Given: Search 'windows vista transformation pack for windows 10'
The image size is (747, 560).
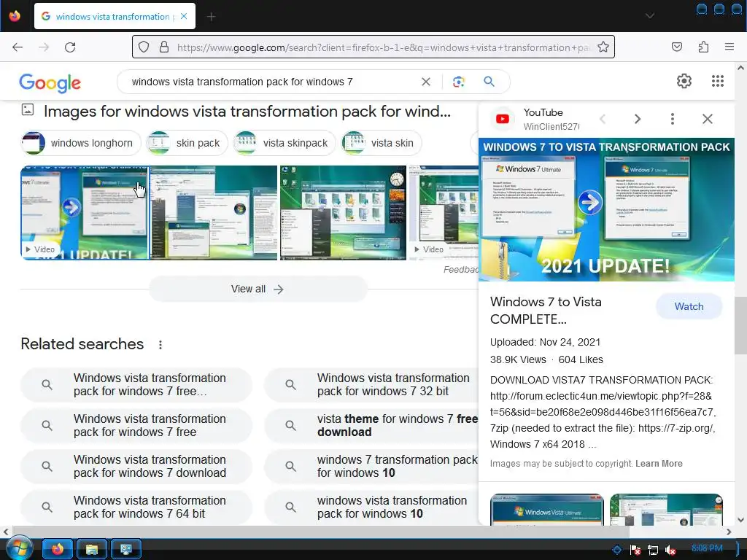Looking at the screenshot, I should click(371, 507).
